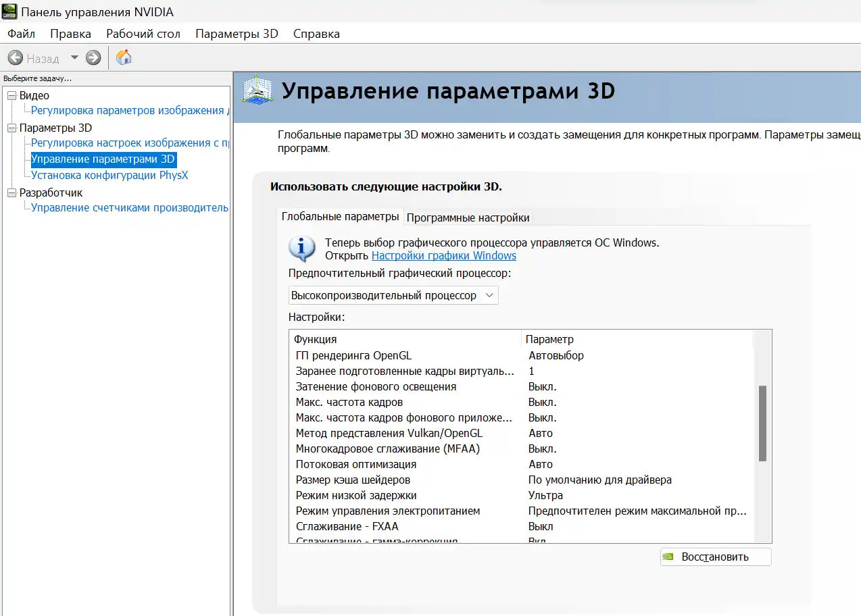The height and width of the screenshot is (616, 861).
Task: Switch to Программные настройки tab
Action: coord(468,217)
